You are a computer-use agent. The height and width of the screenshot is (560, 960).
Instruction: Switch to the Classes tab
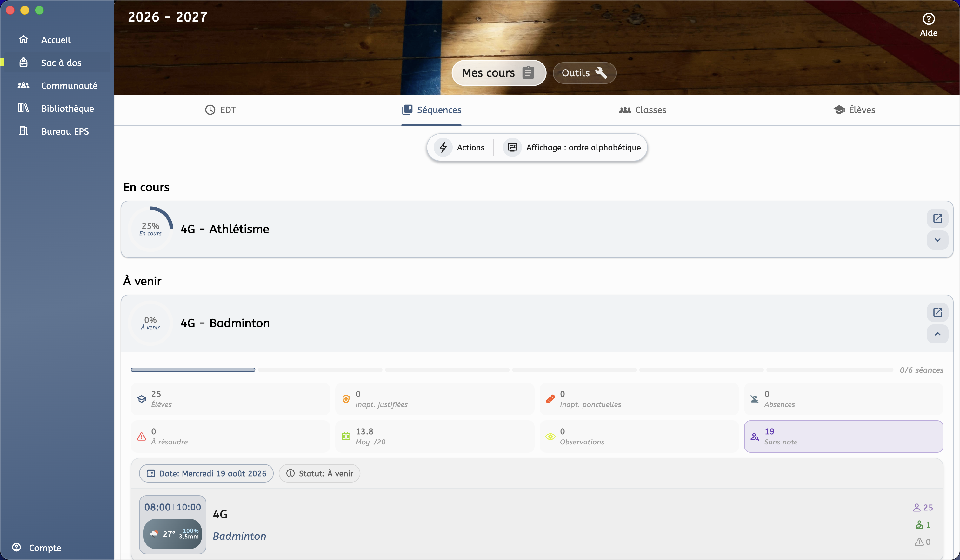point(643,110)
